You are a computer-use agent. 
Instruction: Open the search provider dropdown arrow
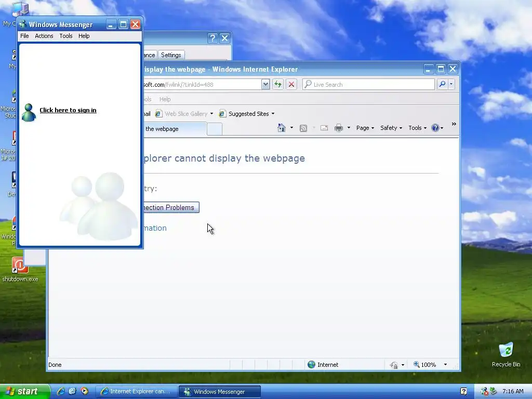point(451,84)
